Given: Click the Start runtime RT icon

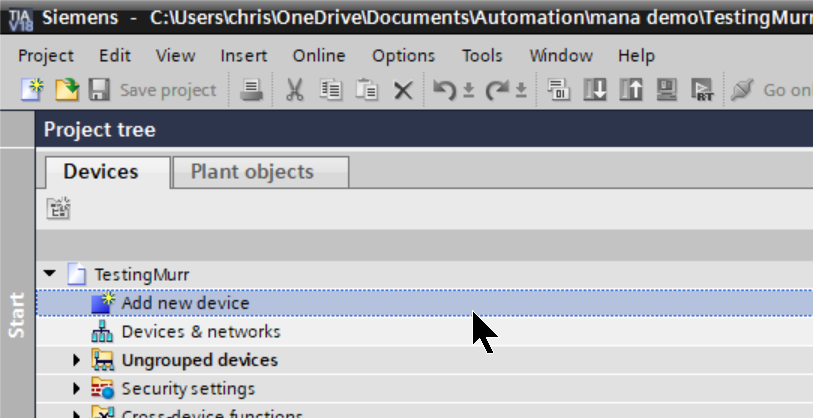Looking at the screenshot, I should 703,90.
